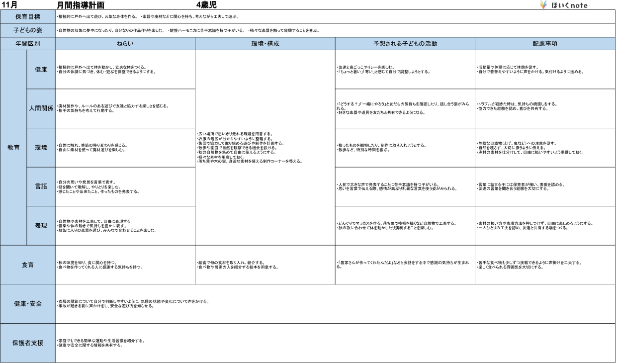Click the 言語 row label
617x364 pixels.
[41, 186]
